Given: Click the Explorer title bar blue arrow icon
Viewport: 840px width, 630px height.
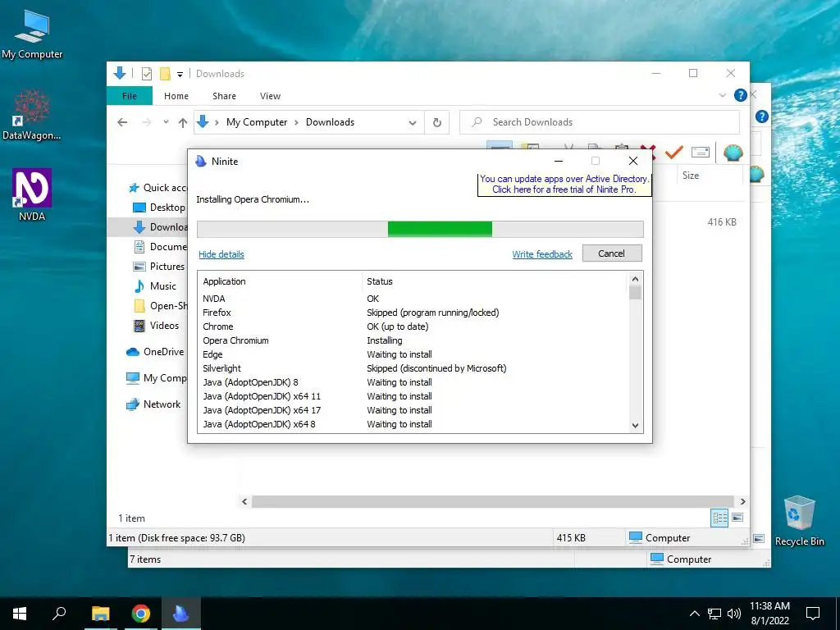Looking at the screenshot, I should coord(120,73).
